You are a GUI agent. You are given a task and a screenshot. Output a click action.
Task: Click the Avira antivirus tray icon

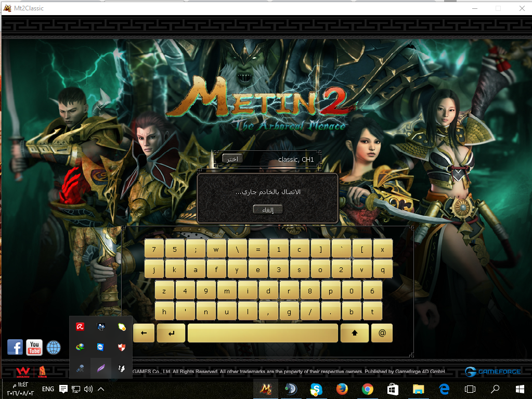pos(80,327)
